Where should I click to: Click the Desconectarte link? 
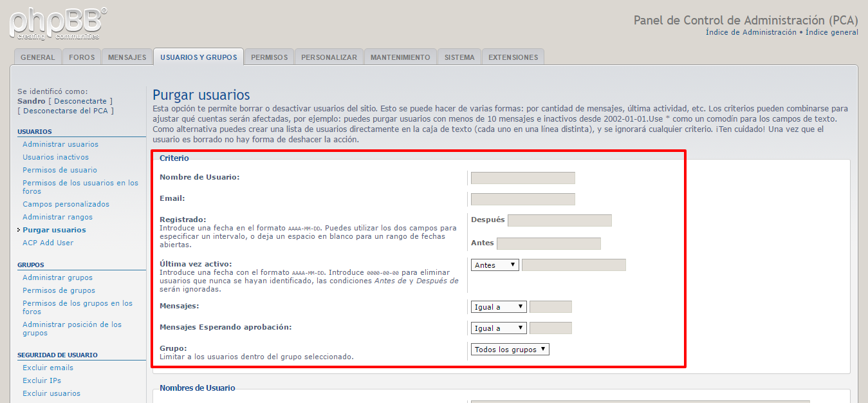coord(80,101)
